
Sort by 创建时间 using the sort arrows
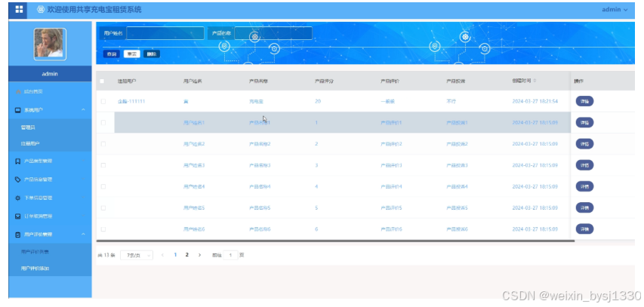[x=535, y=81]
